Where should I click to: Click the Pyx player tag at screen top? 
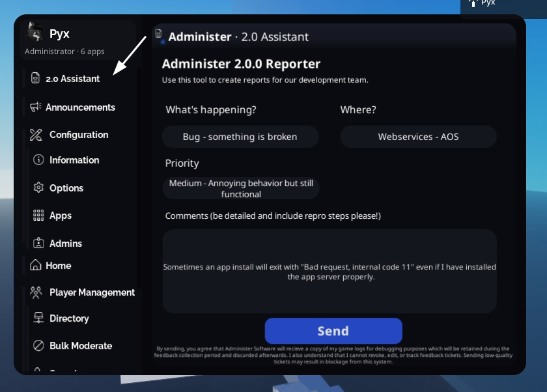483,3
